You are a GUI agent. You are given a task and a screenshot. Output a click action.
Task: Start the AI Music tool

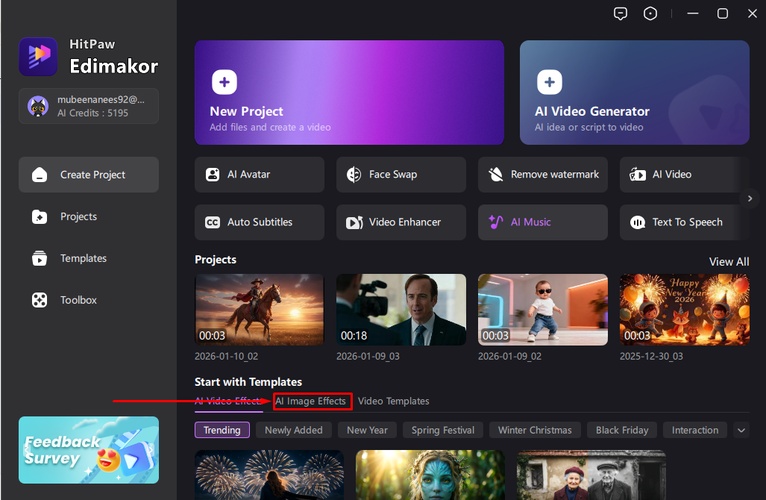pyautogui.click(x=542, y=222)
